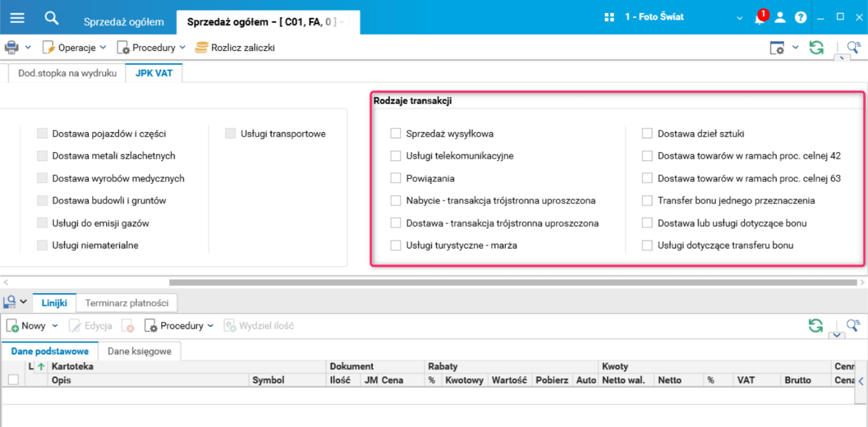Screen dimensions: 868x427
Task: Click the search magnifier icon
Action: coord(51,18)
